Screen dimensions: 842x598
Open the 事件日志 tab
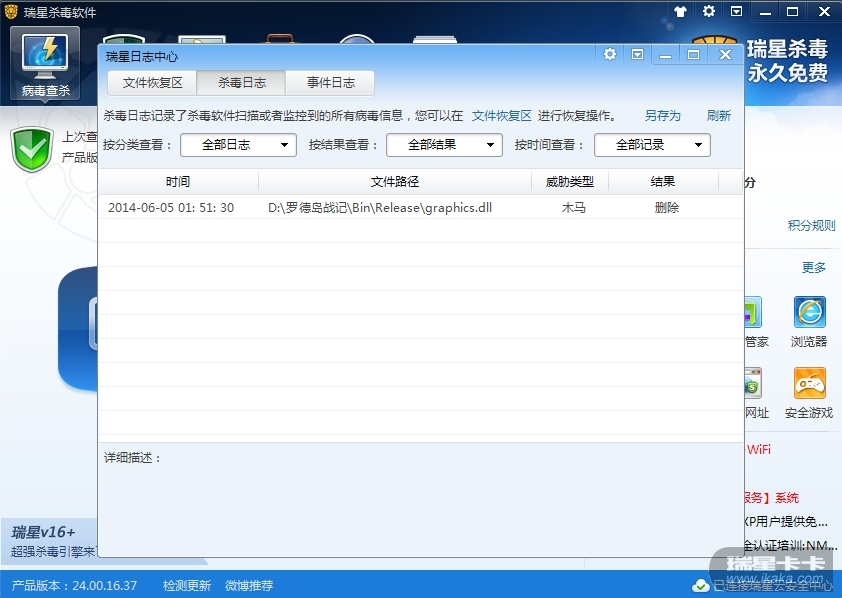pyautogui.click(x=331, y=83)
